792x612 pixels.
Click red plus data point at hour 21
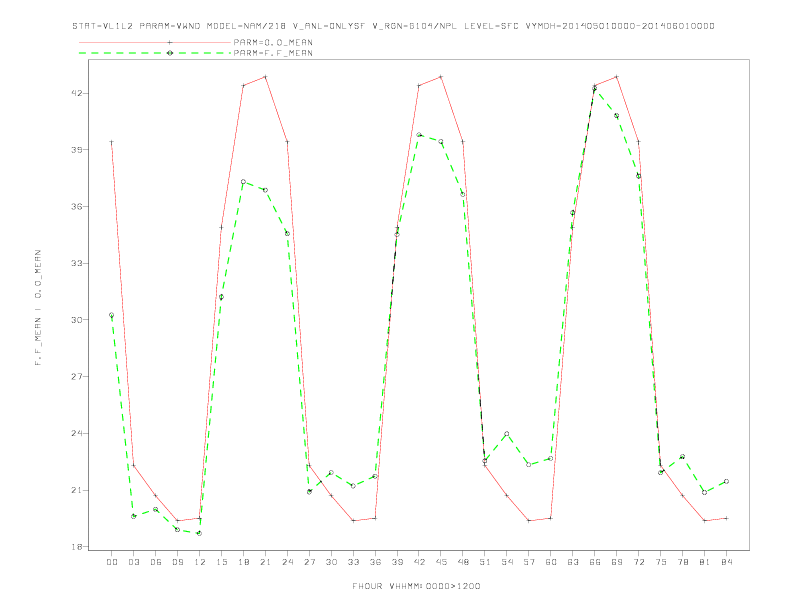[x=265, y=77]
